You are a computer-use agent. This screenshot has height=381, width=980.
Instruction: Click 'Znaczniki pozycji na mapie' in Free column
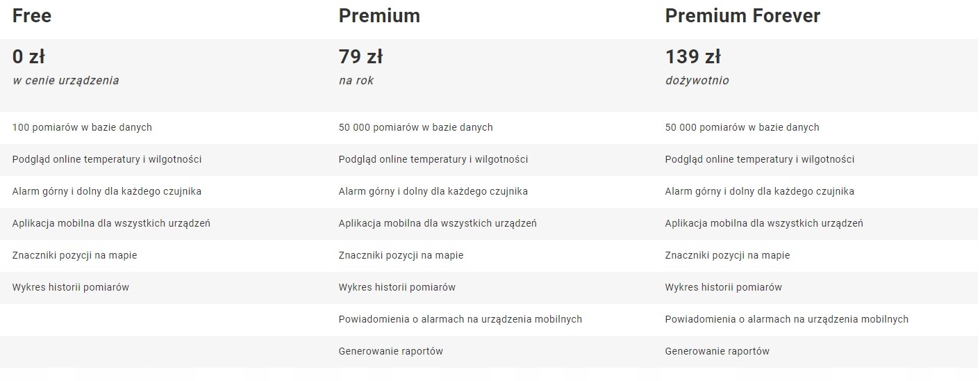[74, 255]
